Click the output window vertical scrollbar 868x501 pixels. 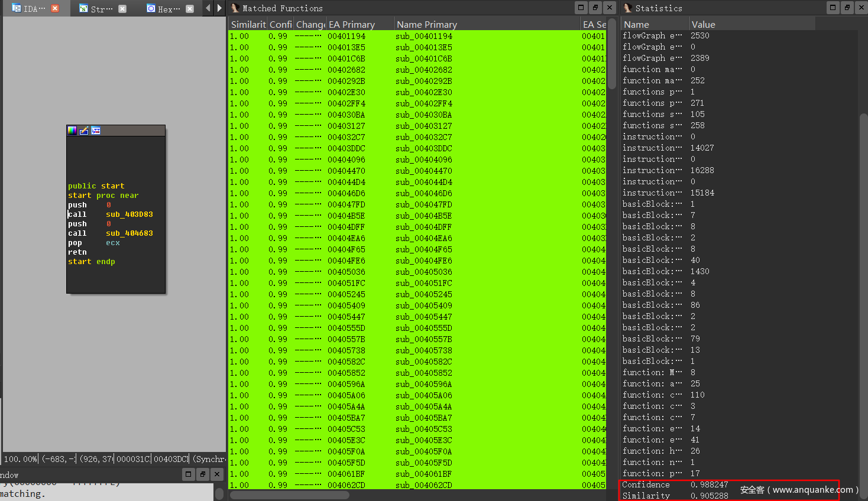click(x=219, y=494)
